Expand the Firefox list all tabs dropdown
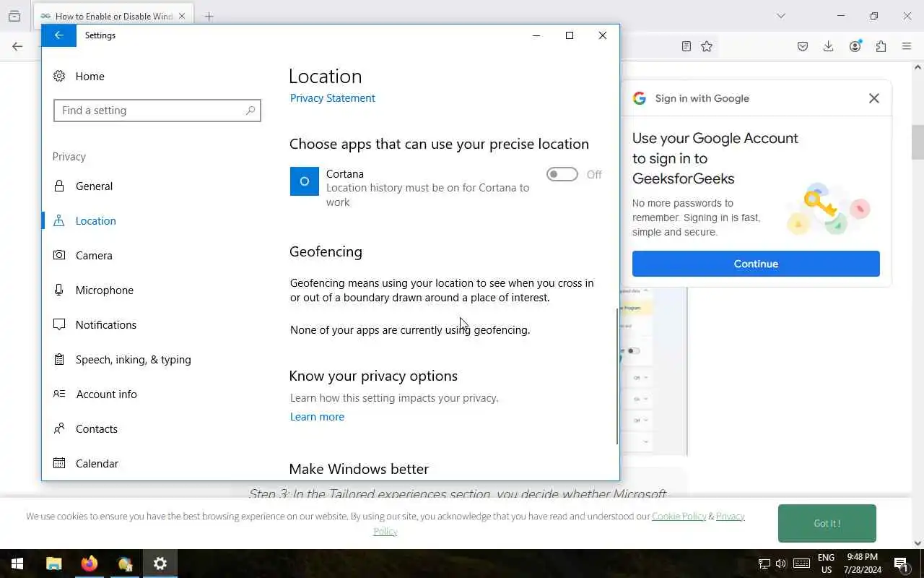The width and height of the screenshot is (924, 578). pos(780,16)
